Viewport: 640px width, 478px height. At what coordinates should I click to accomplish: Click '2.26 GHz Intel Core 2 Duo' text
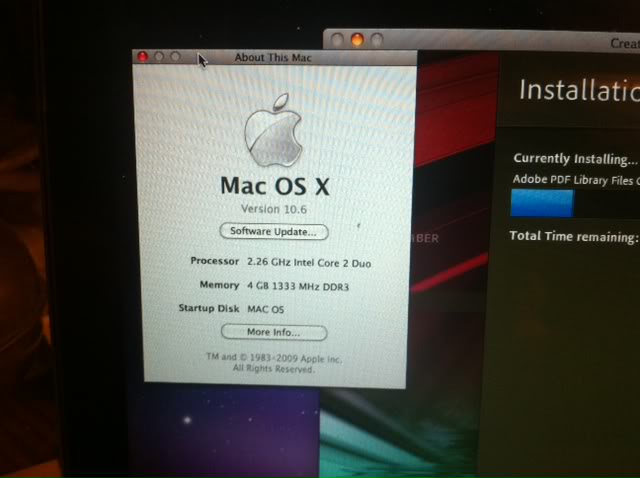[309, 262]
